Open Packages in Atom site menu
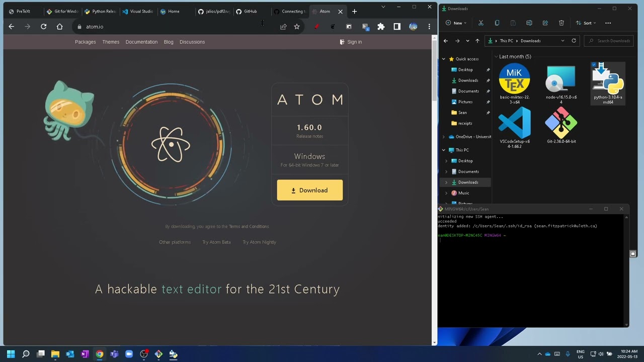Viewport: 644px width, 362px height. 86,42
